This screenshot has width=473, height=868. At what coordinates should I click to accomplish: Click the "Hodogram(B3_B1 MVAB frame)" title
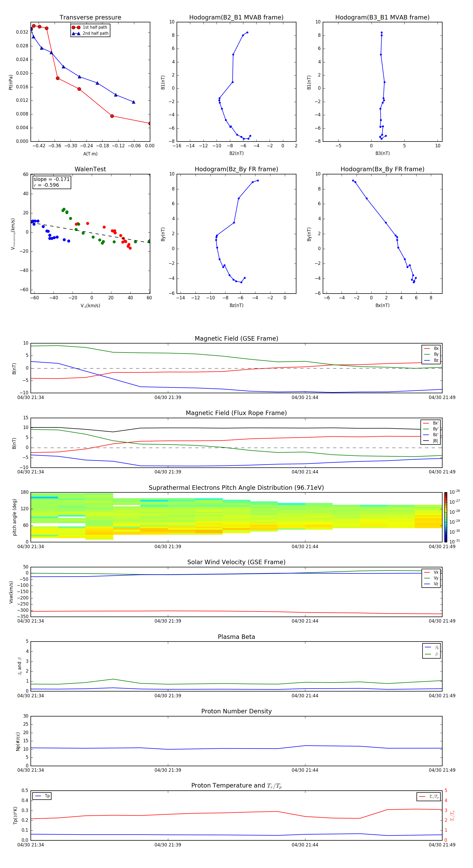pos(382,17)
